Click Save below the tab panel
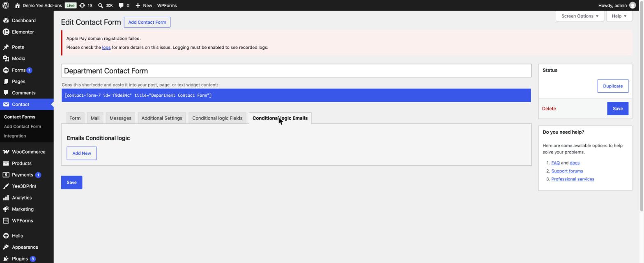Image resolution: width=644 pixels, height=263 pixels. pyautogui.click(x=71, y=183)
